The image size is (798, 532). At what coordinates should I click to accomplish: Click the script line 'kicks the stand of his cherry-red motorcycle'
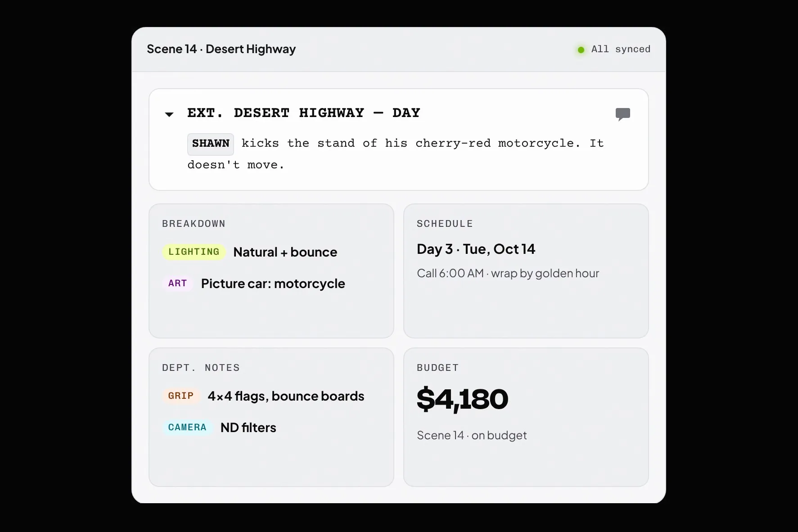pos(410,144)
